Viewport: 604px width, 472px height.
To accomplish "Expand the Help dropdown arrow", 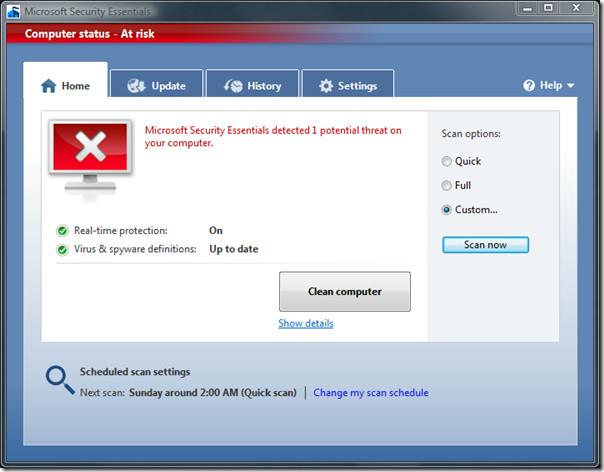I will 571,86.
